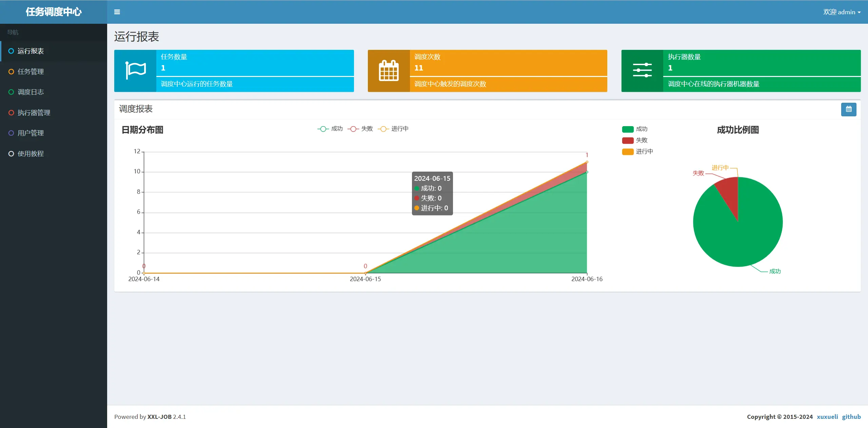Screen dimensions: 868x428
Task: Click the flag icon on the 任务数量 card
Action: point(135,71)
